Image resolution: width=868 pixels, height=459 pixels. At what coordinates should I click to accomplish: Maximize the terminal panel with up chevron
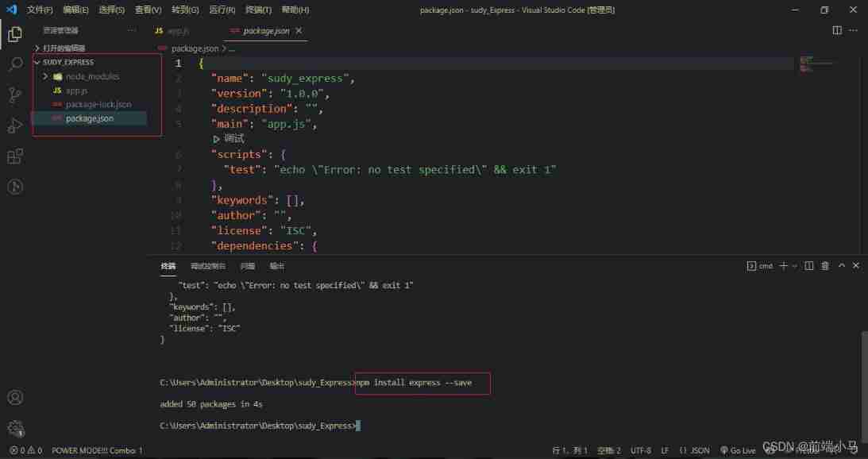[x=842, y=266]
